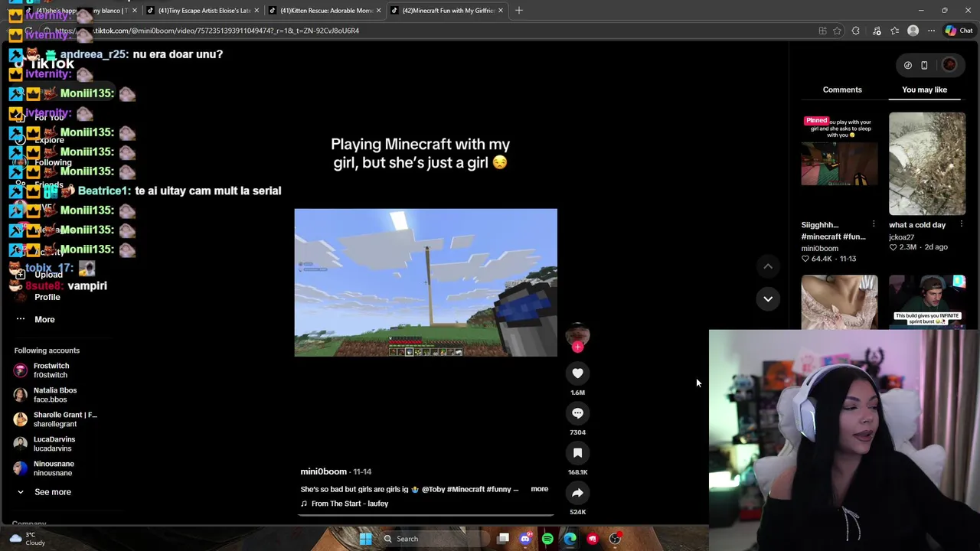
Task: Switch to the Comments tab
Action: pos(842,90)
